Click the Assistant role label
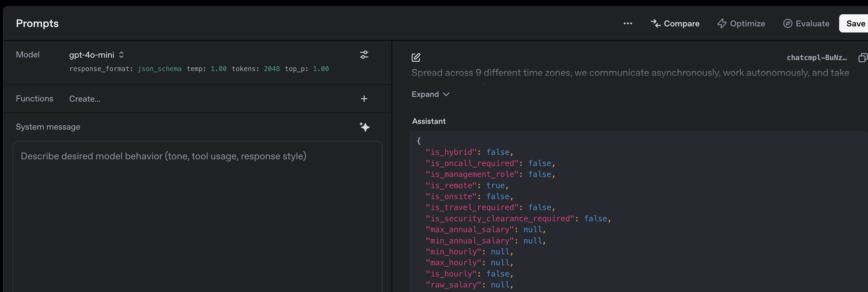Image resolution: width=868 pixels, height=292 pixels. click(x=429, y=121)
